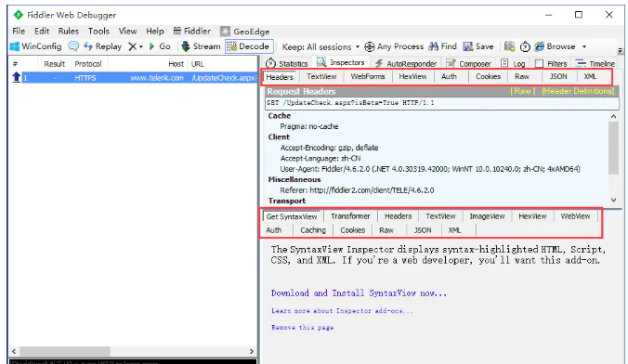The height and width of the screenshot is (364, 628).
Task: Open the Rules menu
Action: tap(69, 31)
